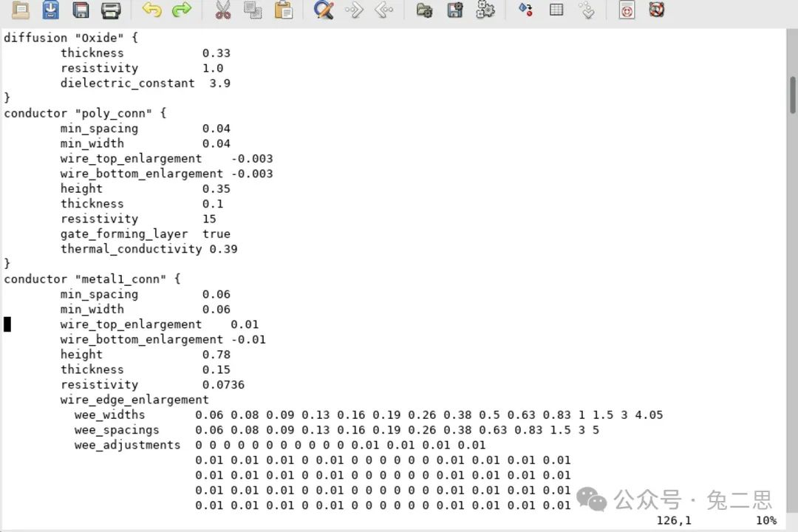Save the current session icon

coord(454,10)
